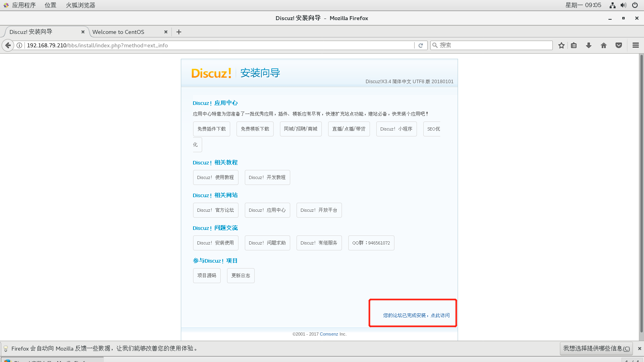This screenshot has width=644, height=362.
Task: Open a new tab with the plus icon
Action: pyautogui.click(x=179, y=32)
